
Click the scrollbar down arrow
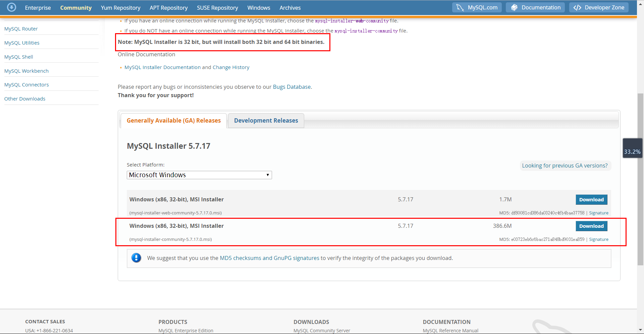[640, 330]
